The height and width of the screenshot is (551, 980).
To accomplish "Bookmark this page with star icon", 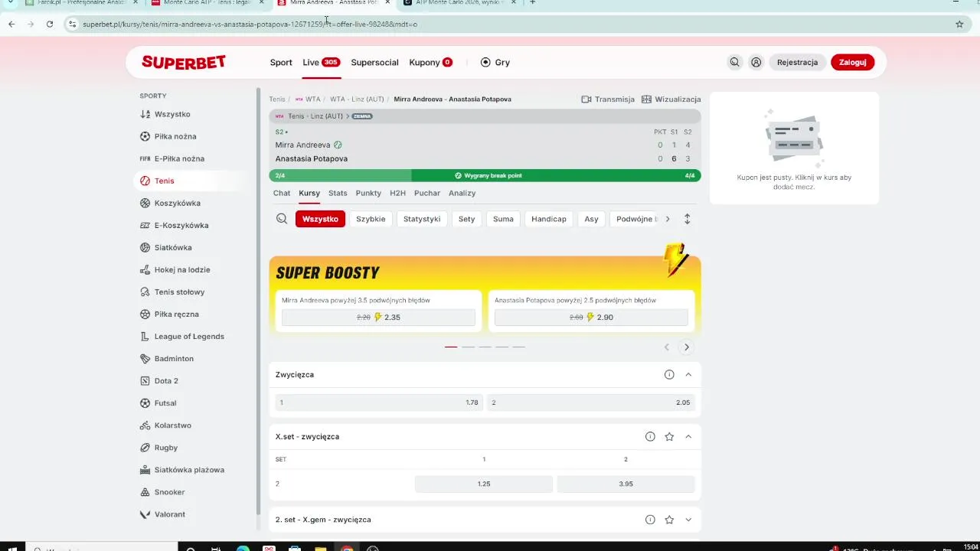I will [959, 24].
